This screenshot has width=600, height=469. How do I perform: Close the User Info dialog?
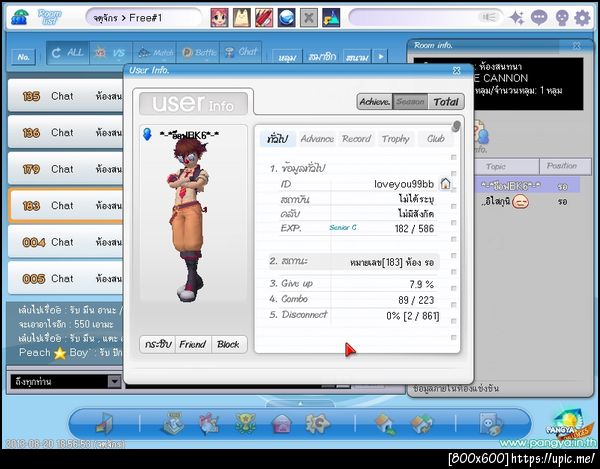[457, 70]
